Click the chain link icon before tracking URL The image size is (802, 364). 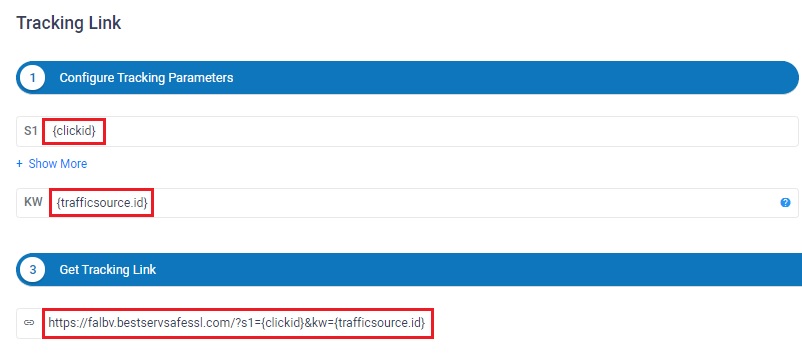point(30,323)
